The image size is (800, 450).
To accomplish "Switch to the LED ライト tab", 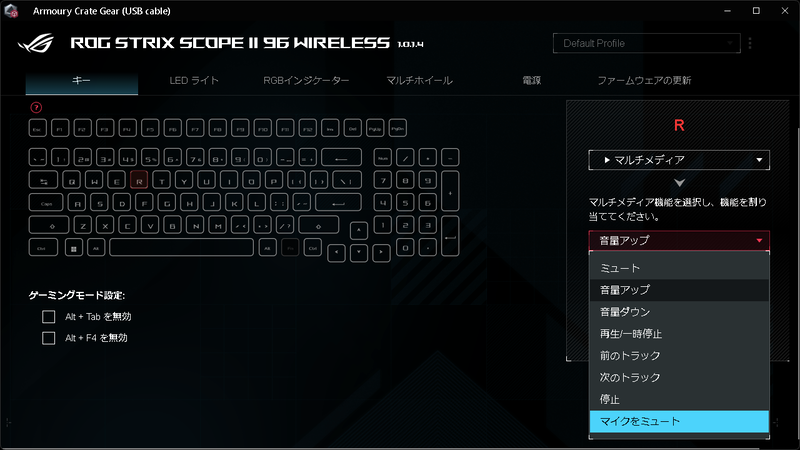I will [x=194, y=81].
